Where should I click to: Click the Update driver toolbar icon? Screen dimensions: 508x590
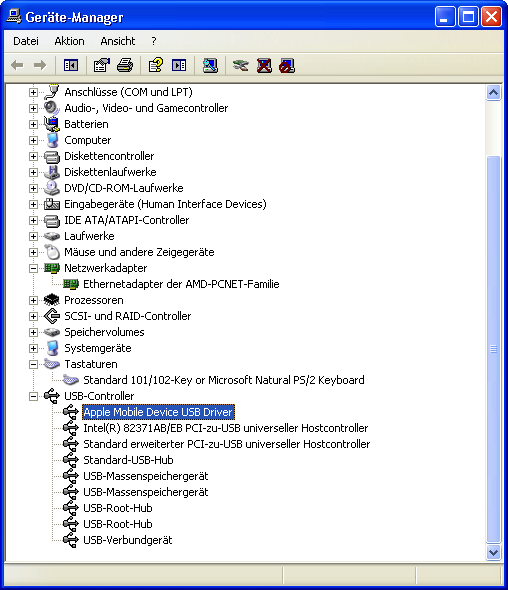coord(240,65)
